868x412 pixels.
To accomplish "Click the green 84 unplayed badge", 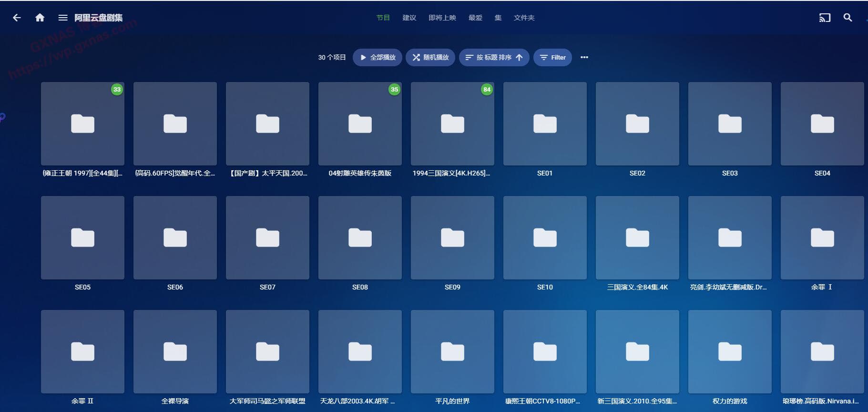I will (x=487, y=89).
